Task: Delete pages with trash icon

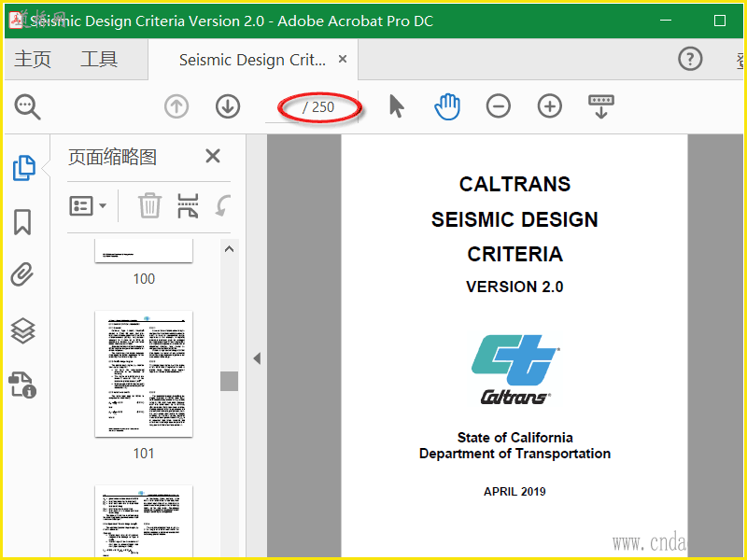Action: 149,205
